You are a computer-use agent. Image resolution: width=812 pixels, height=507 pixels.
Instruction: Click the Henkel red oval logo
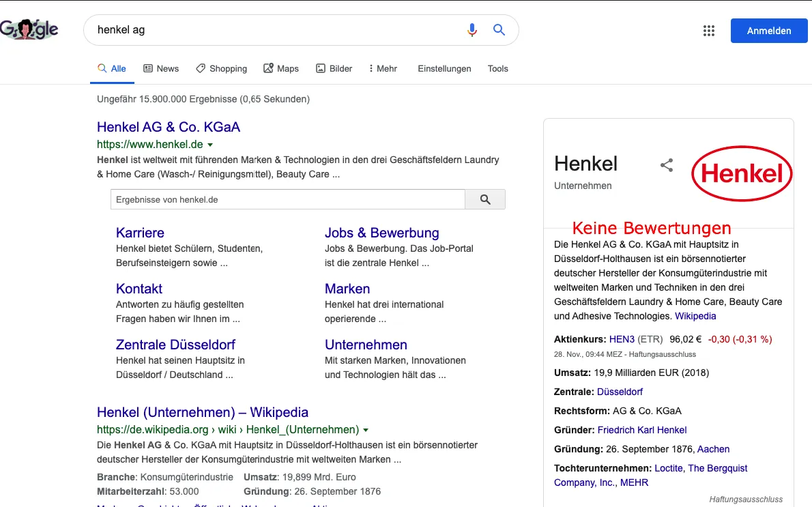coord(742,174)
